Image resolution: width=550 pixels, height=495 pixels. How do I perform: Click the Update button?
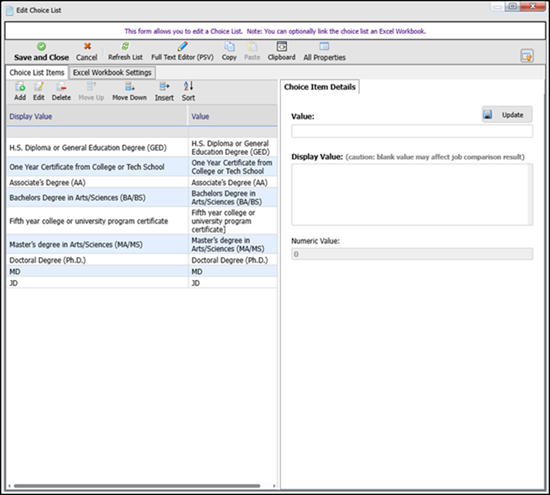tap(507, 115)
